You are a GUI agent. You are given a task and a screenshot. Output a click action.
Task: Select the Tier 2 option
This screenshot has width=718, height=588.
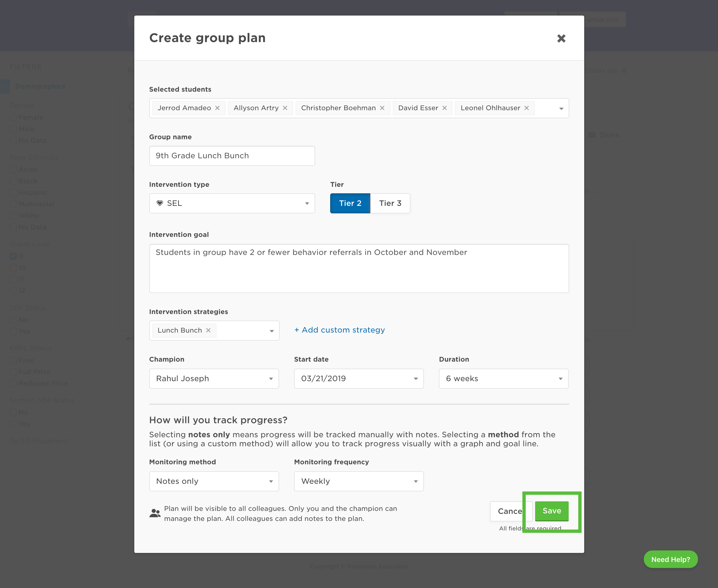350,203
